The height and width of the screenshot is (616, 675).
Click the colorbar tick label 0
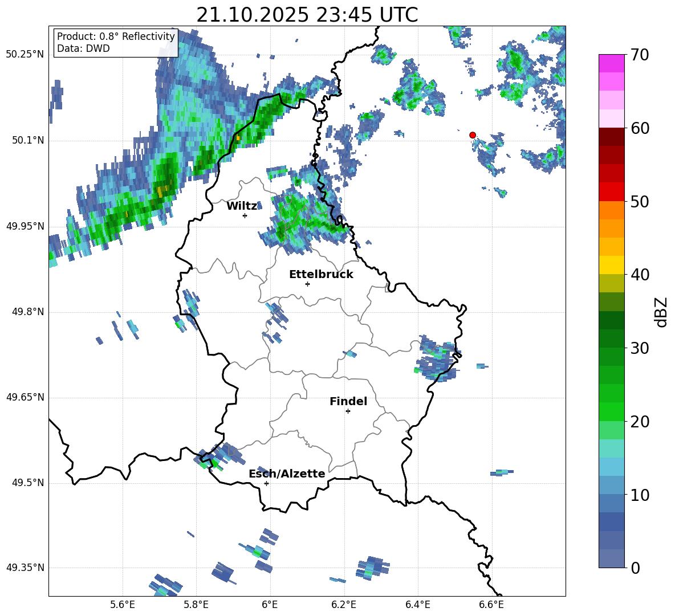click(x=635, y=568)
